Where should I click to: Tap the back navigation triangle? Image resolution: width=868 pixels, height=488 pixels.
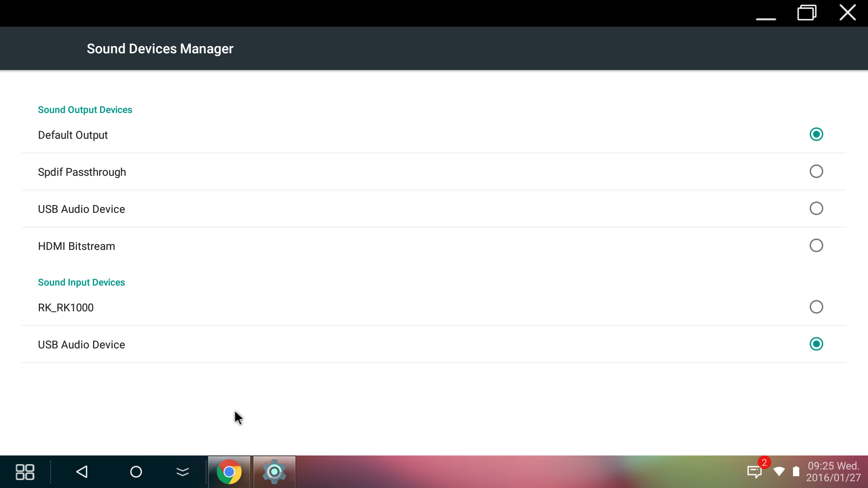coord(82,472)
